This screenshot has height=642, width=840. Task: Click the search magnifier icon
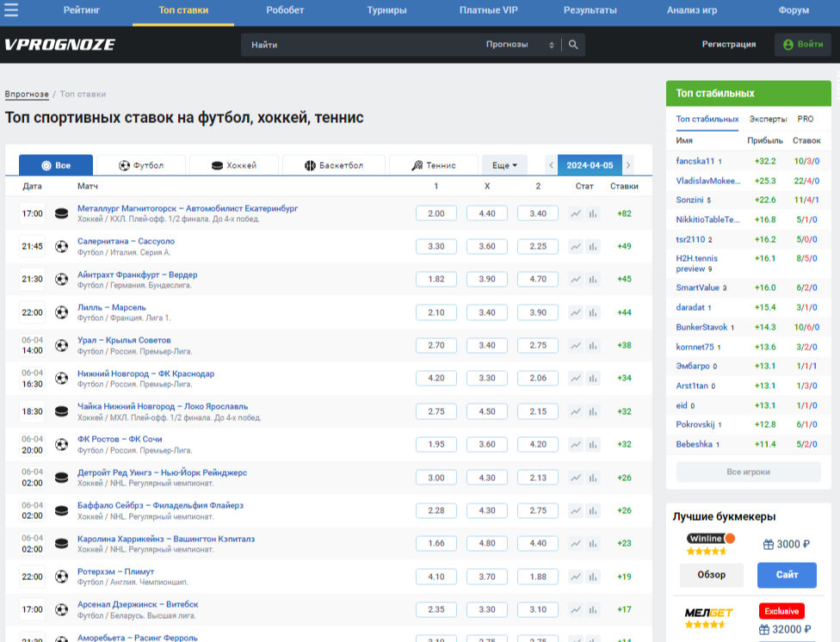click(574, 45)
